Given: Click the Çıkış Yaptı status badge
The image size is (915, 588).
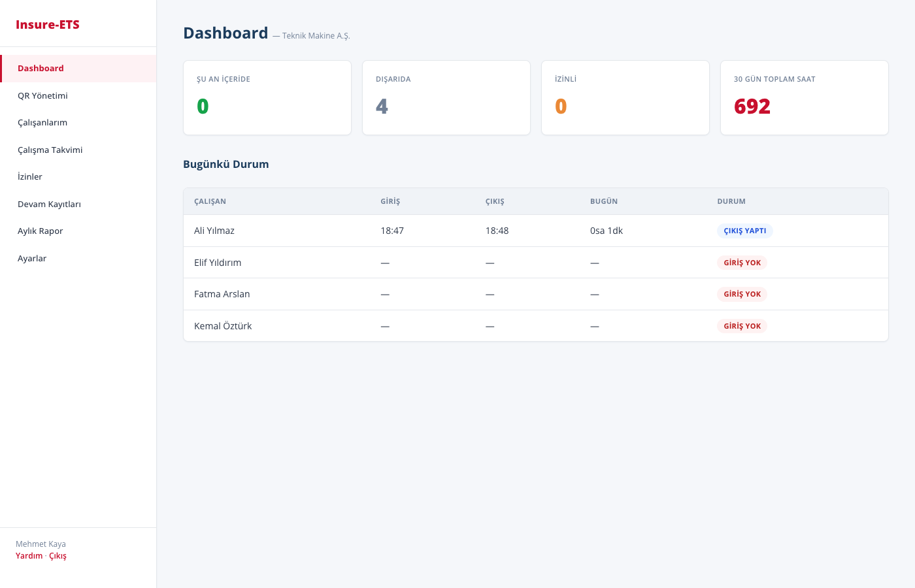Looking at the screenshot, I should point(744,231).
